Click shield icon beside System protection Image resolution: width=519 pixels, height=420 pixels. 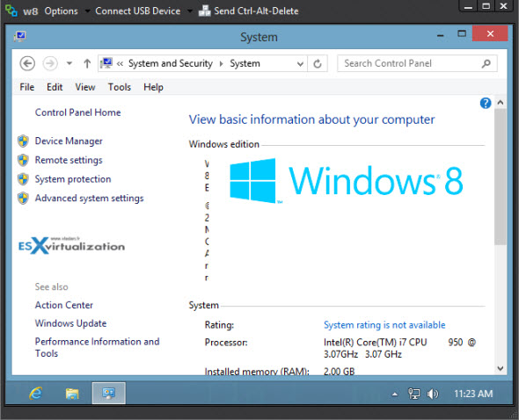(x=23, y=179)
